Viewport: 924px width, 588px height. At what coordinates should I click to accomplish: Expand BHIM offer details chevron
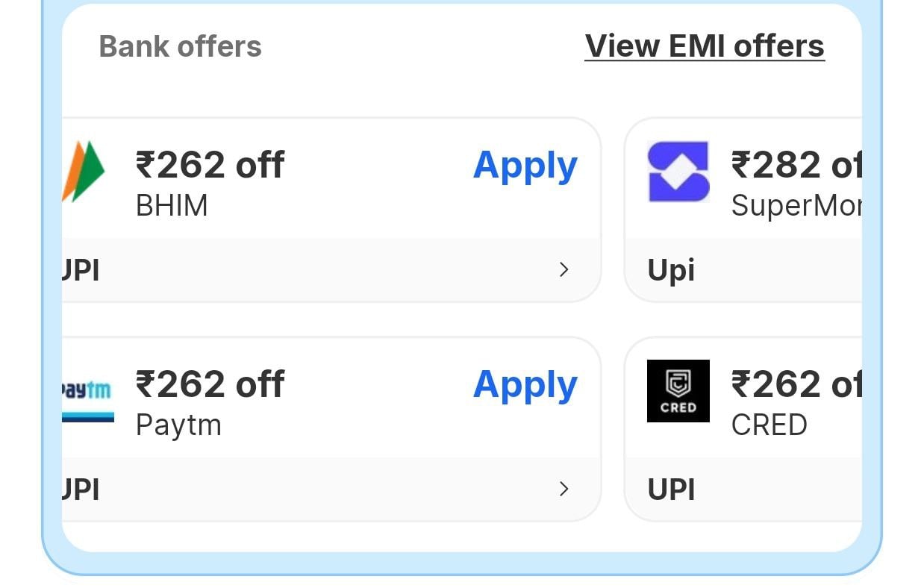(x=564, y=270)
